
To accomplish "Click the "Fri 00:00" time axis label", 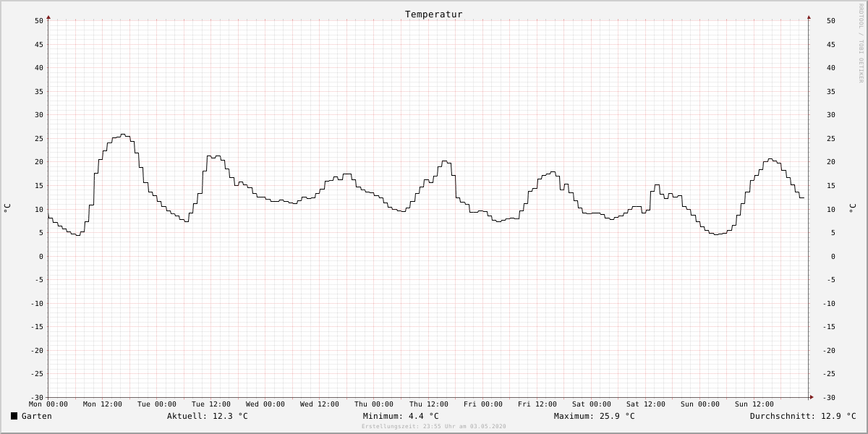I will coord(483,404).
